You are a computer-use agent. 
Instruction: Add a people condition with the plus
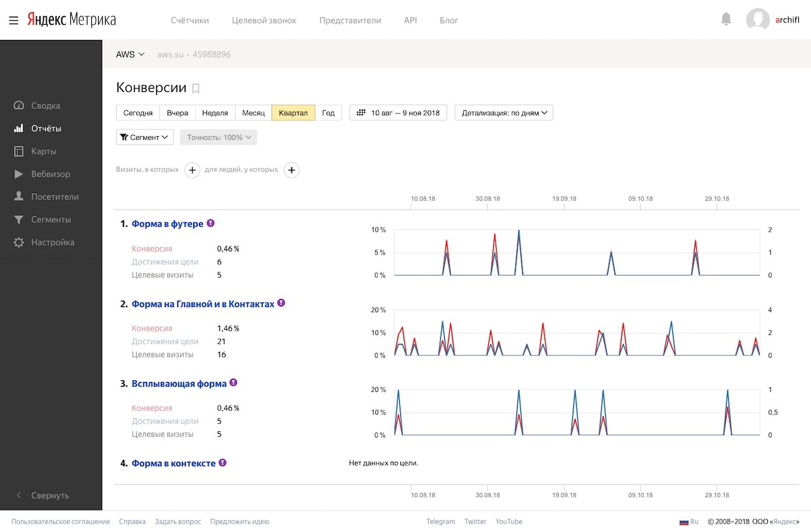291,170
